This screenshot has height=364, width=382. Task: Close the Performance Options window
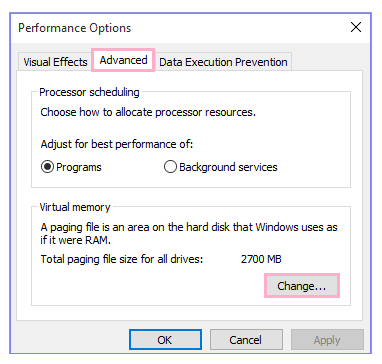click(x=356, y=27)
